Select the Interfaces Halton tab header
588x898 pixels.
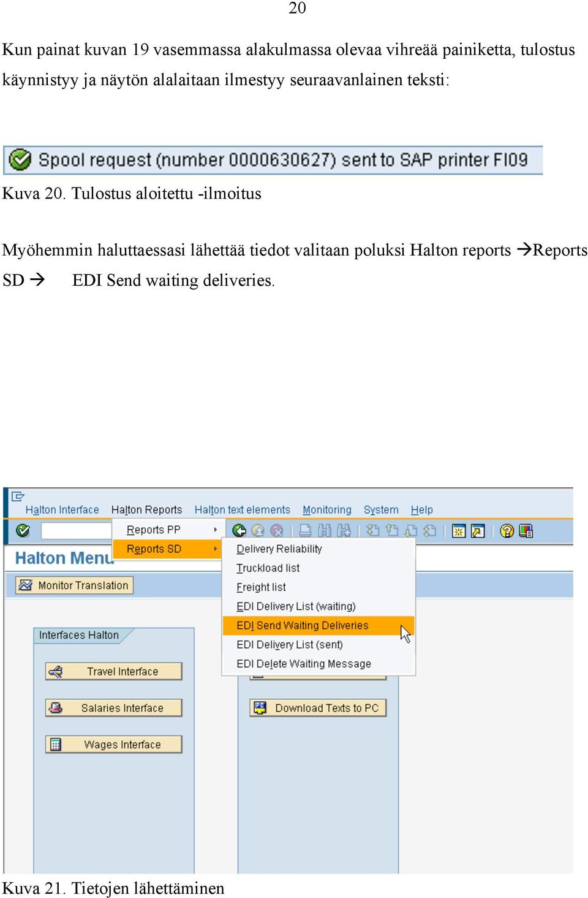click(x=79, y=635)
